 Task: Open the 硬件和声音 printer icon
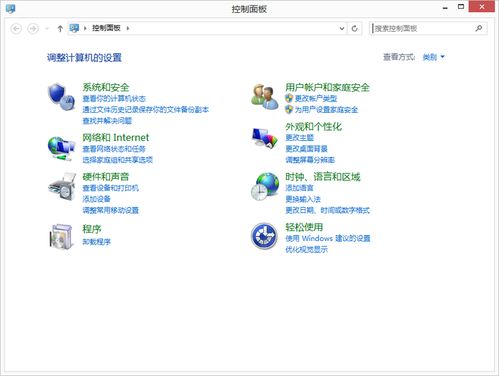62,187
